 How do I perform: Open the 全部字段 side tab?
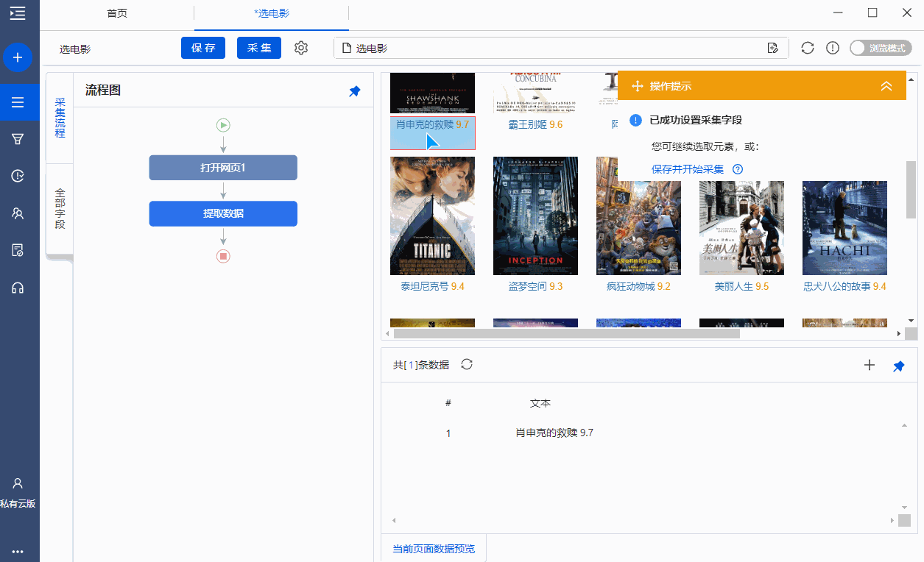(x=60, y=208)
